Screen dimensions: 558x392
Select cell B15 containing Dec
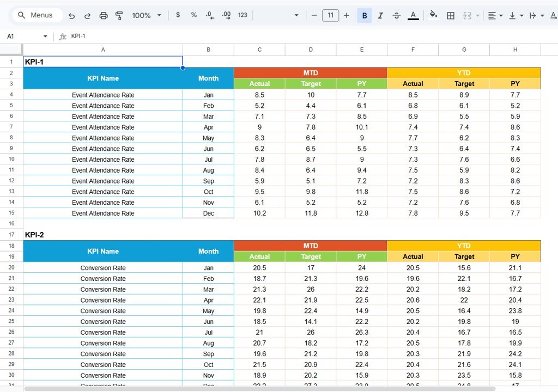tap(208, 213)
